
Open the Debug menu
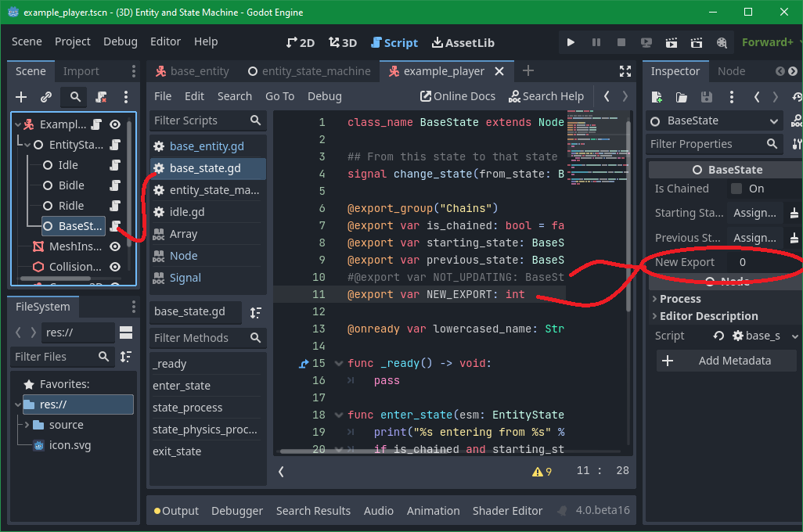point(120,41)
